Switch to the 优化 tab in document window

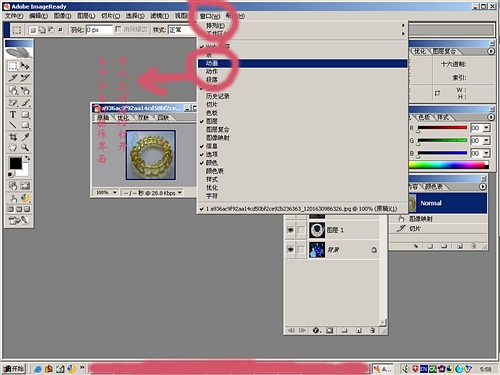click(123, 118)
